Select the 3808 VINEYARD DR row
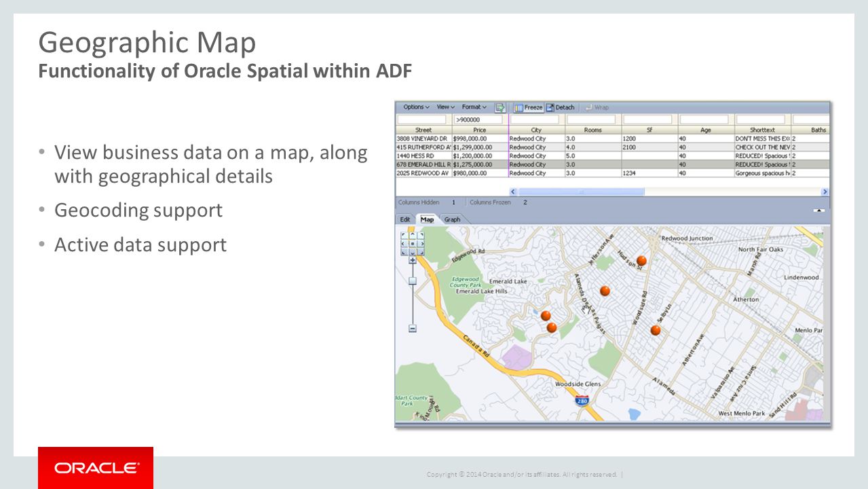The height and width of the screenshot is (489, 868). click(612, 139)
